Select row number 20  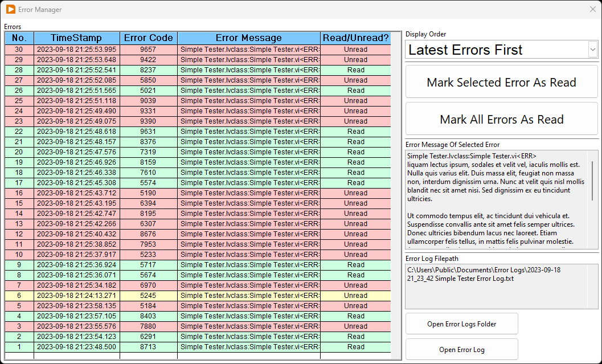coord(19,152)
